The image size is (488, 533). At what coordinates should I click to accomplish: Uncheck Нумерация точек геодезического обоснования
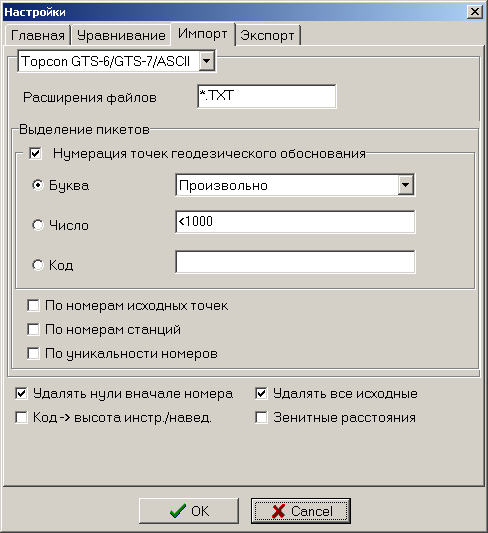pyautogui.click(x=35, y=153)
